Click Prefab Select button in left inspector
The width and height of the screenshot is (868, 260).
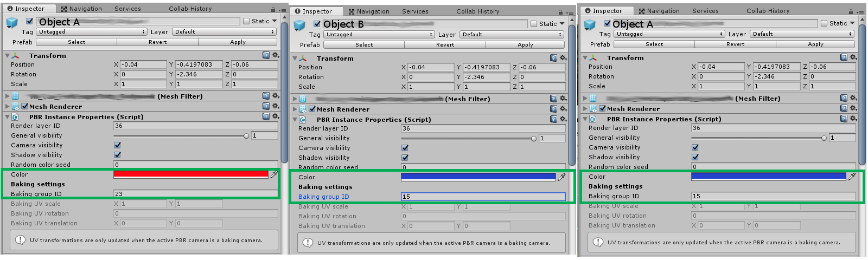pos(76,42)
